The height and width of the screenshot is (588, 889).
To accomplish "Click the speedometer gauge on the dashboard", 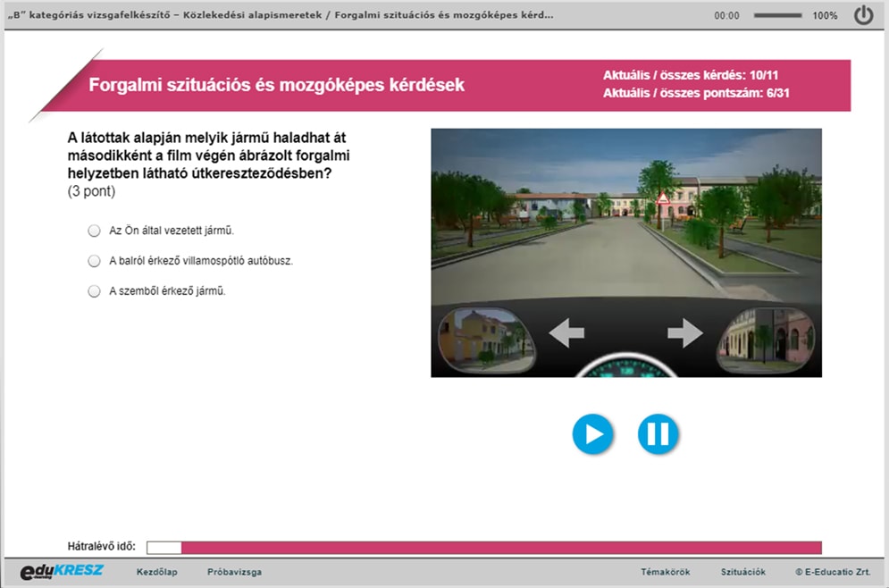I will [x=626, y=365].
